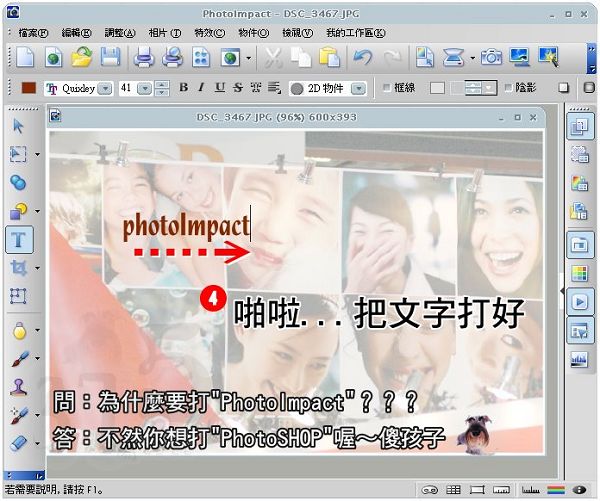Expand the paintbrush tool flyout arrow
600x501 pixels.
38,359
